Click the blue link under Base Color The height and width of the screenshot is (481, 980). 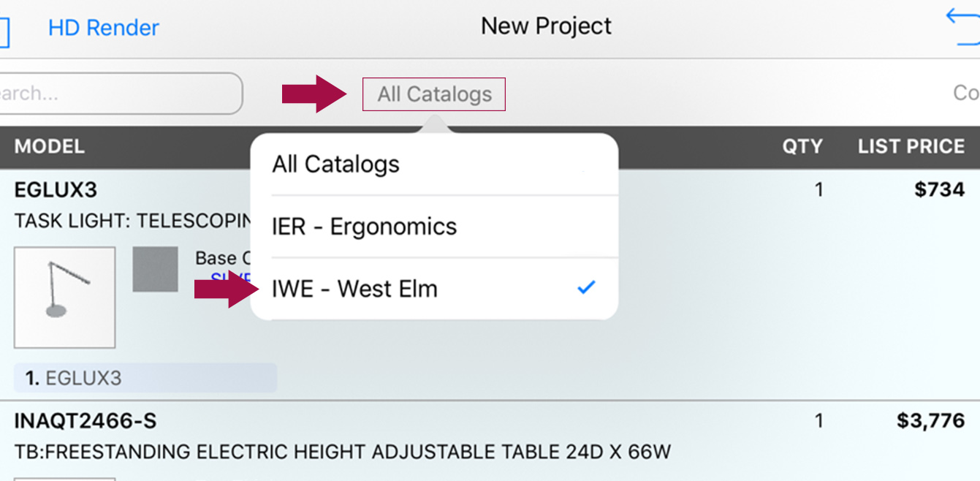pyautogui.click(x=230, y=279)
